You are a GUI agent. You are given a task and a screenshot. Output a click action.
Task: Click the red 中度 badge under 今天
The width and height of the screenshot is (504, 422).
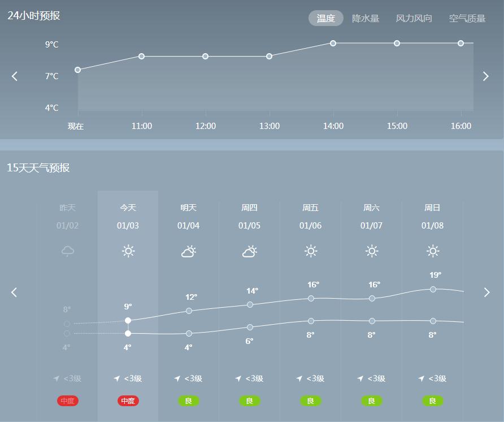click(128, 401)
